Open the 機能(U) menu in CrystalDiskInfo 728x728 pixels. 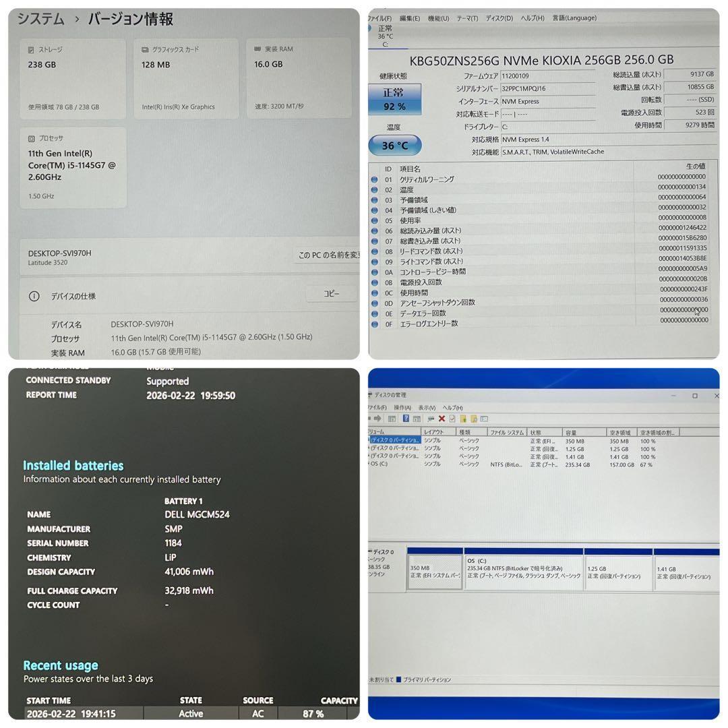(437, 18)
